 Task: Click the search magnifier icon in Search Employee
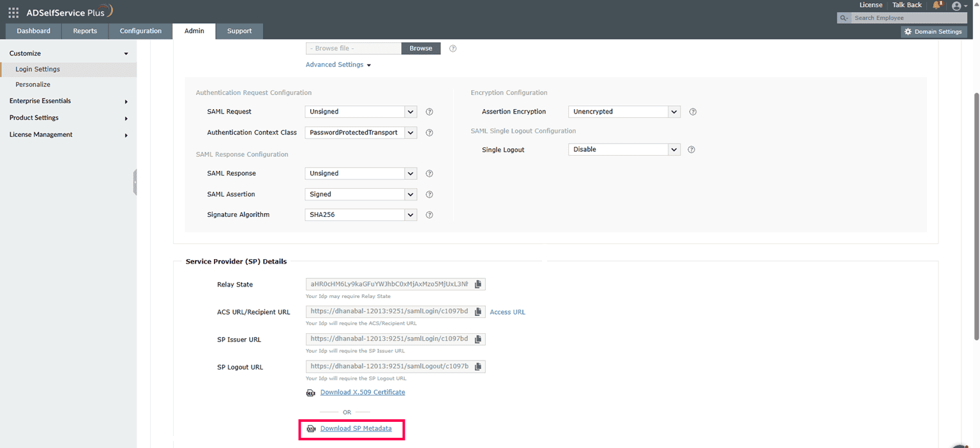(844, 18)
